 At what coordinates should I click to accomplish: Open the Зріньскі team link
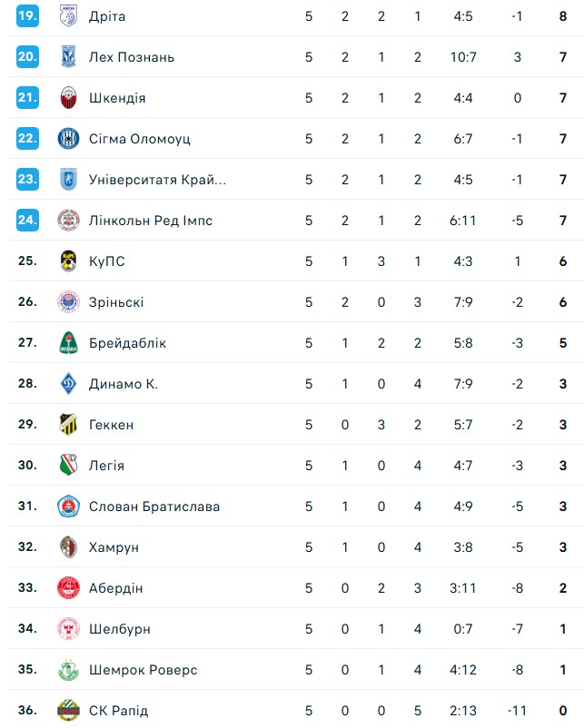tap(116, 302)
